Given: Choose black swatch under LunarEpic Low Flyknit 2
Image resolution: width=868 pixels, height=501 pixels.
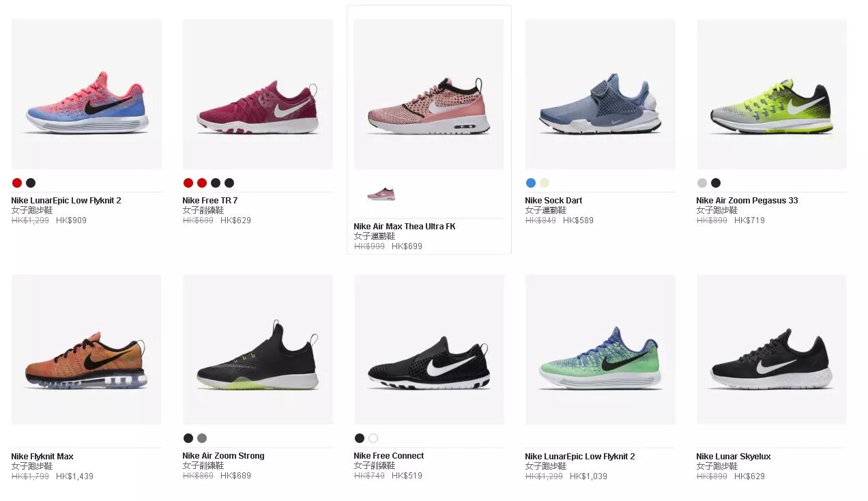Looking at the screenshot, I should [31, 183].
